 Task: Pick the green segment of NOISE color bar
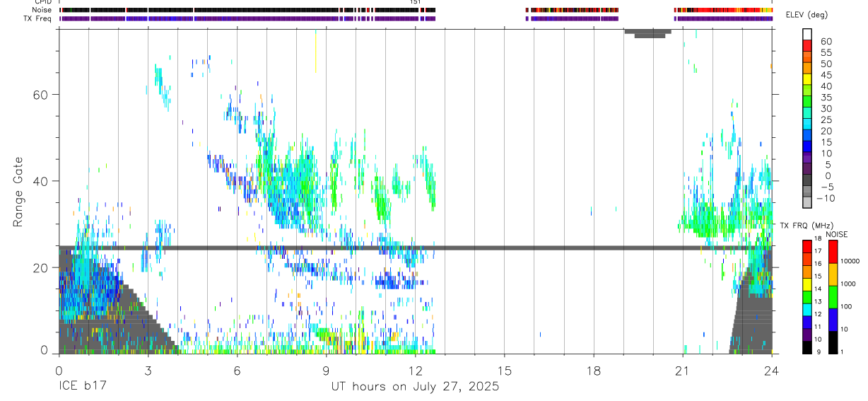[833, 296]
